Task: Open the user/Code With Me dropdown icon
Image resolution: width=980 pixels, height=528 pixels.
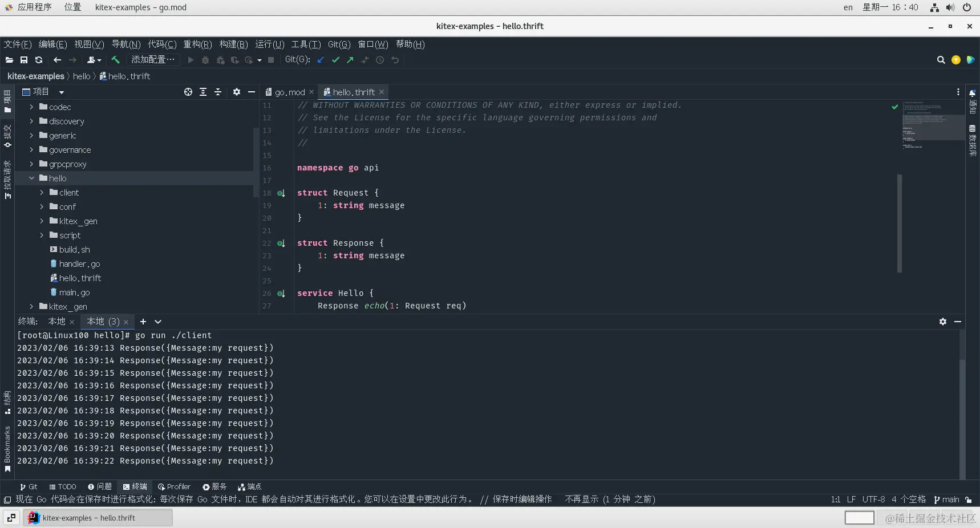Action: (94, 60)
